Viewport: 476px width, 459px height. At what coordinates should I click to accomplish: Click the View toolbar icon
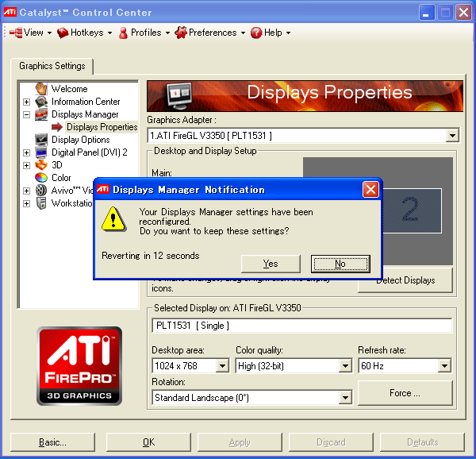point(16,33)
